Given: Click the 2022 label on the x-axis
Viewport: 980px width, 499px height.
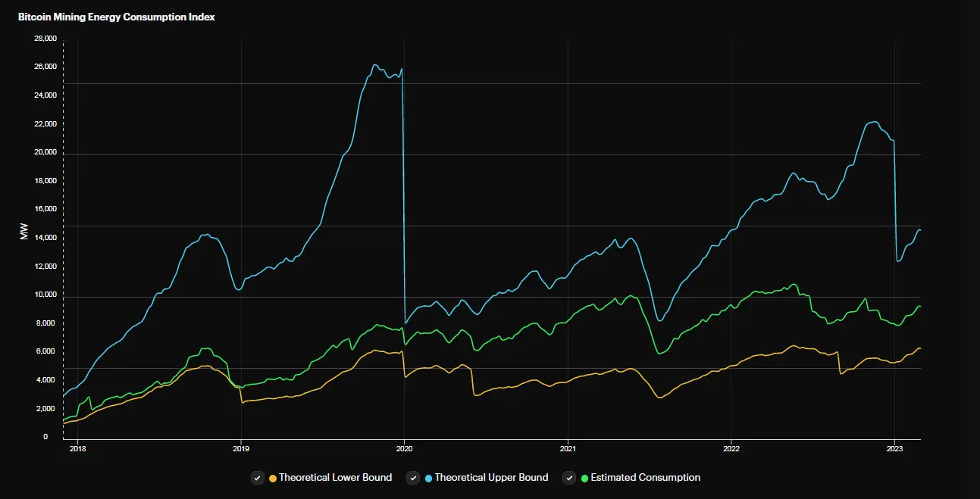Looking at the screenshot, I should coord(731,449).
